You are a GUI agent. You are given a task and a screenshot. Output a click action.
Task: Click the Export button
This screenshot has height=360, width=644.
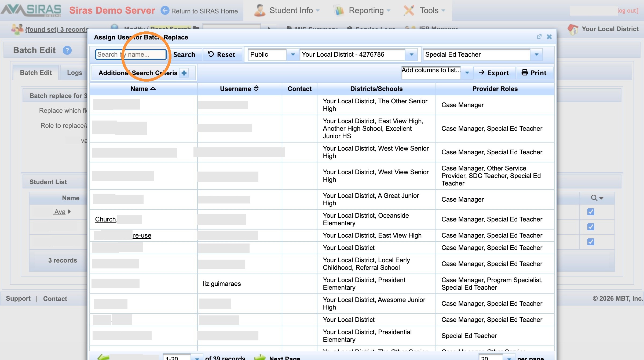494,73
